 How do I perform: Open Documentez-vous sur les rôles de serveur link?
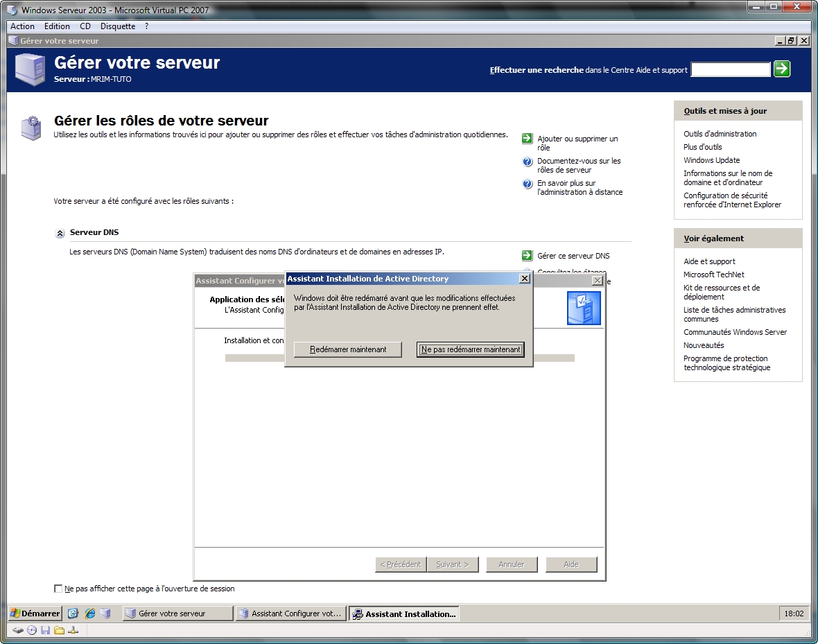[x=579, y=166]
